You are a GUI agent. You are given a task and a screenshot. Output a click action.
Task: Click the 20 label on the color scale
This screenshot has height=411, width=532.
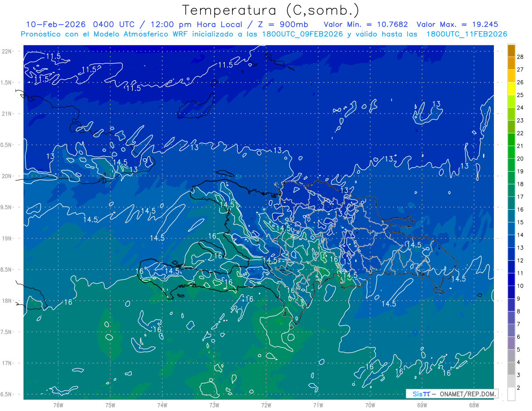pos(520,159)
